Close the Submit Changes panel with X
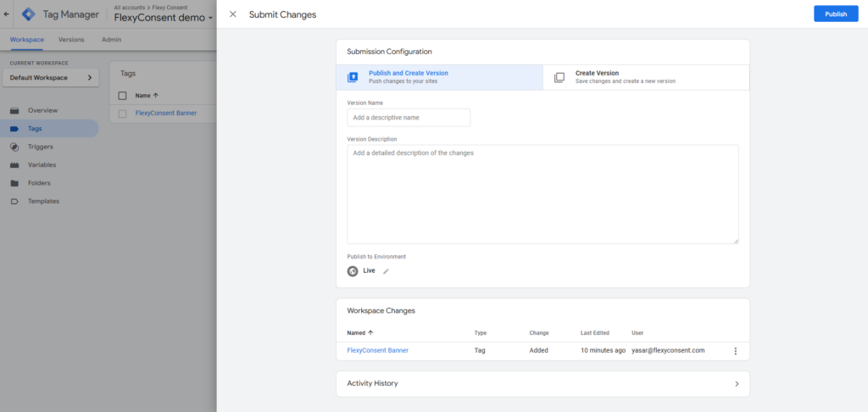Screen dimensions: 868x412 click(x=233, y=14)
